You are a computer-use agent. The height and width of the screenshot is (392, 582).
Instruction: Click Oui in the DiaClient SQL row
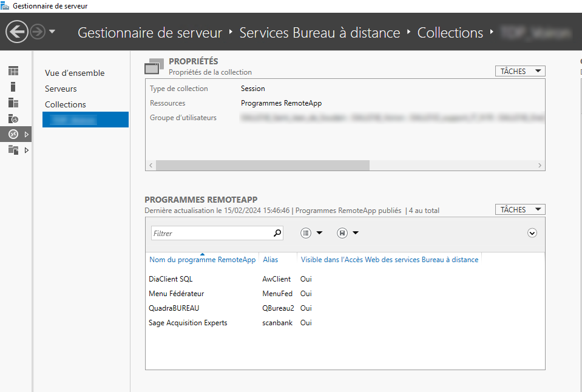click(x=306, y=279)
